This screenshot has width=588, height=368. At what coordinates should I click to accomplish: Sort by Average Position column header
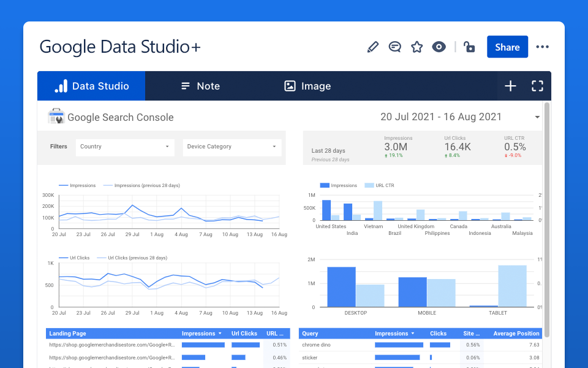tap(516, 334)
